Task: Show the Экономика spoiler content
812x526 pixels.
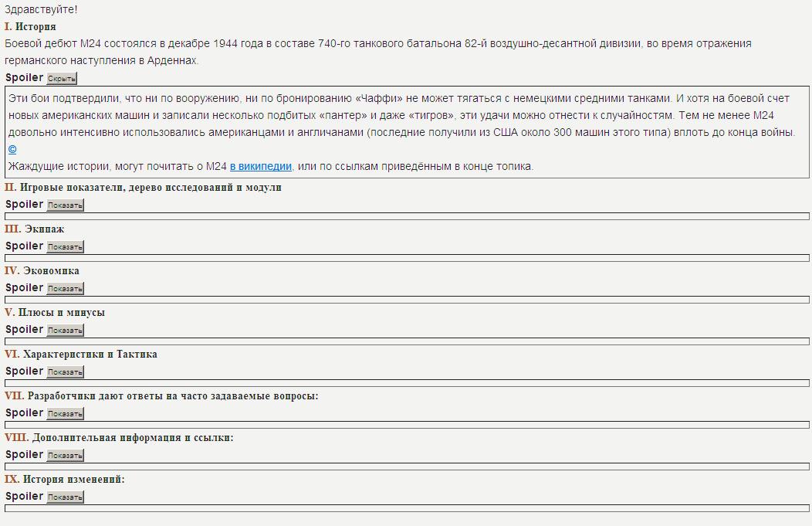Action: 65,289
